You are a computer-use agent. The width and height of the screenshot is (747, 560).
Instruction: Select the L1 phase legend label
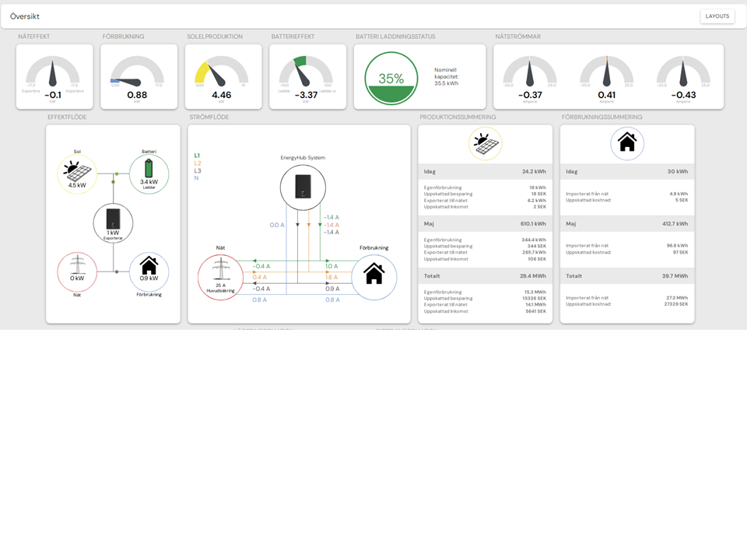tap(197, 156)
